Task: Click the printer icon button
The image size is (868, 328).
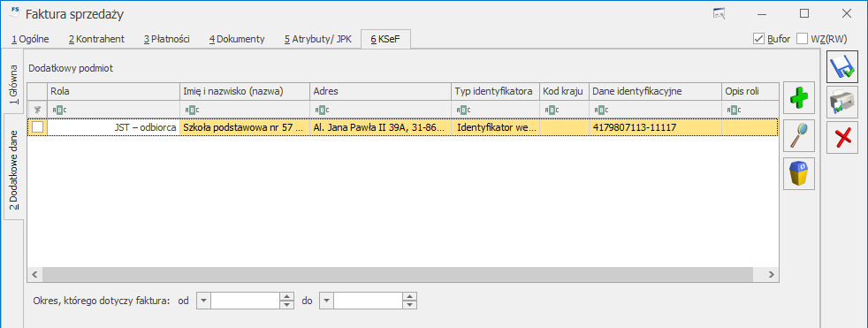Action: click(x=842, y=102)
